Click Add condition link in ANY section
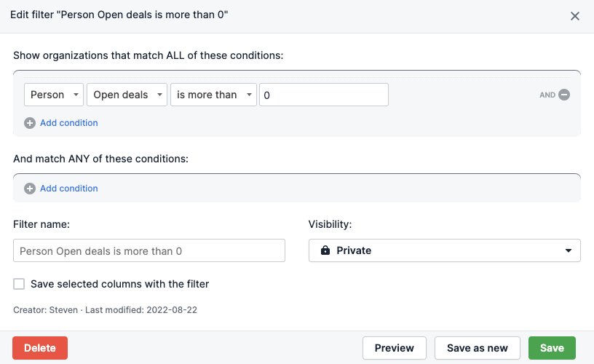This screenshot has width=594, height=364. (x=69, y=189)
